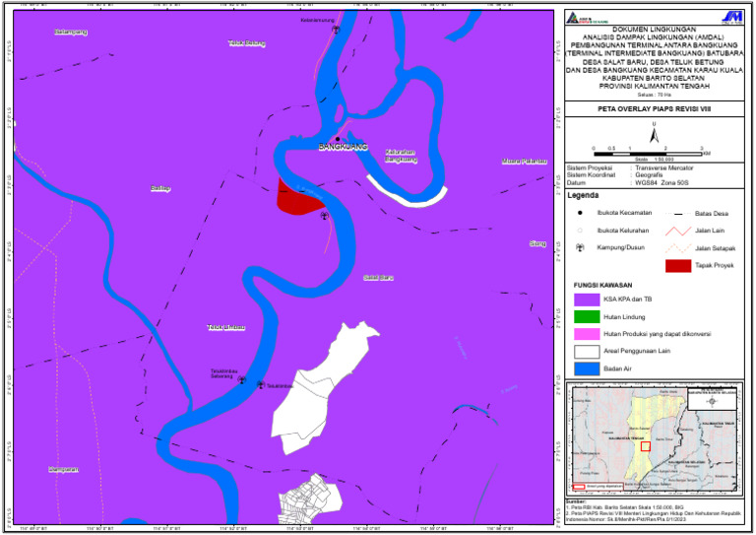Click the pink Hutan Produksi swatch
The image size is (756, 535).
pos(587,334)
